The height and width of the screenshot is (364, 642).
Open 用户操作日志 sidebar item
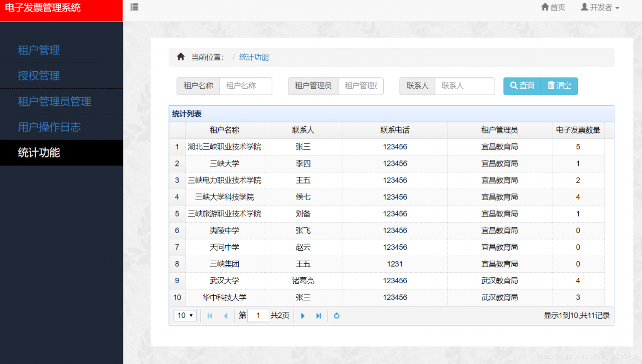[49, 127]
